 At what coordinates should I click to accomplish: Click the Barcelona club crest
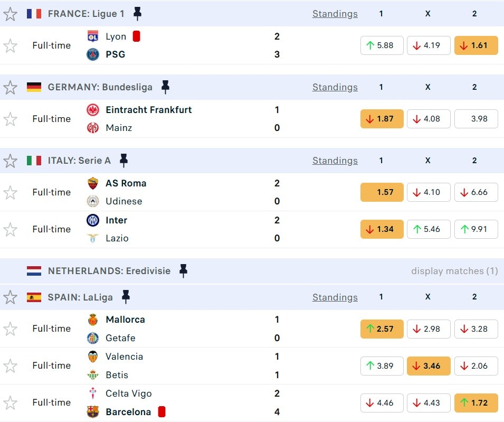point(93,412)
